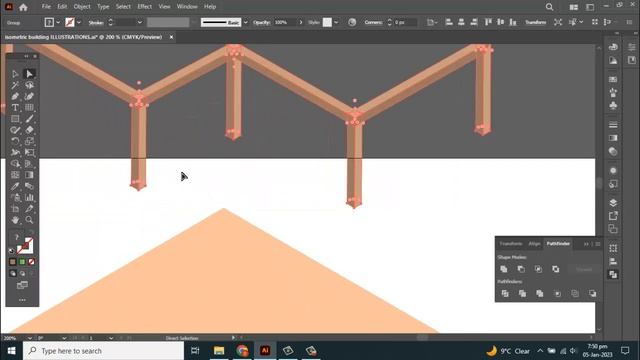Select the Paintbrush tool
This screenshot has width=640, height=360.
click(x=29, y=119)
